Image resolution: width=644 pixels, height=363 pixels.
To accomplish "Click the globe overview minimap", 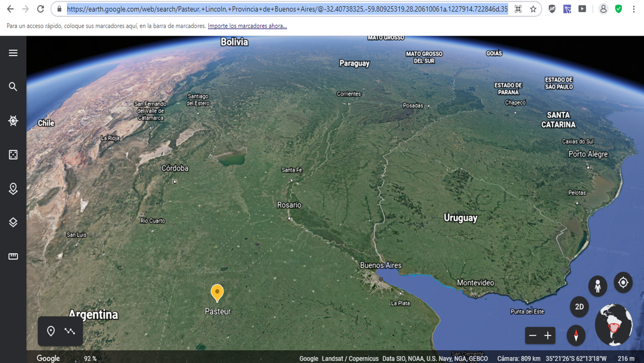I will tap(613, 325).
